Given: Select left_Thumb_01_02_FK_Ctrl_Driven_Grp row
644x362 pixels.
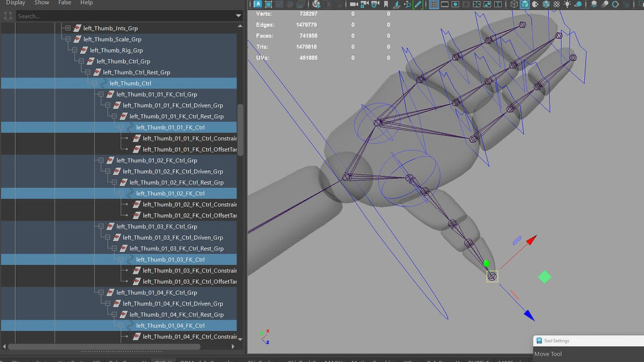Looking at the screenshot, I should coord(119,171).
